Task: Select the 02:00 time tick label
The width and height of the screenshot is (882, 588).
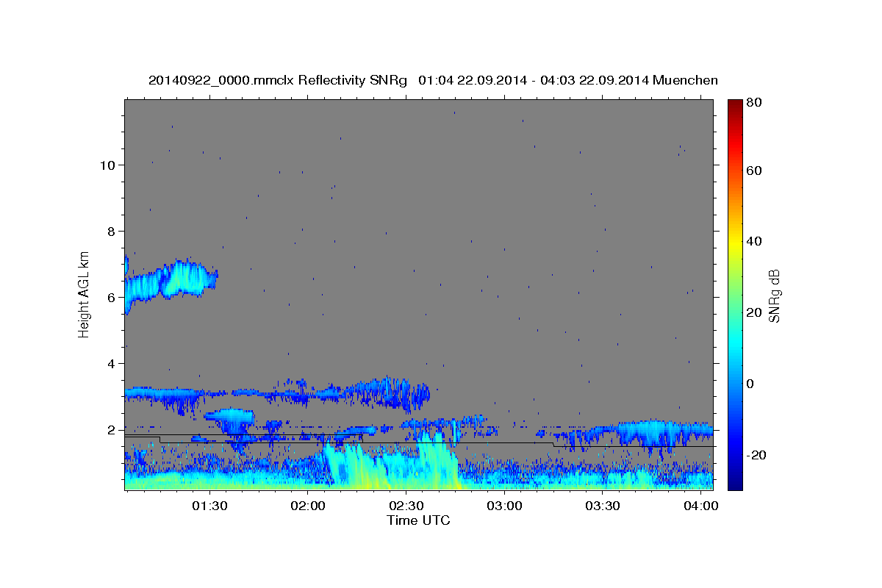Action: click(x=307, y=506)
